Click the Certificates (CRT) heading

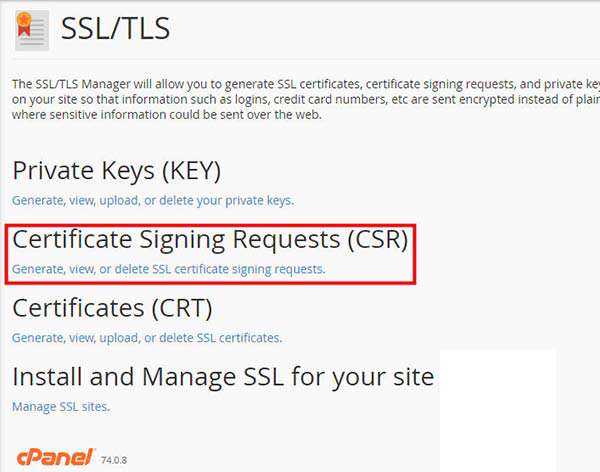[112, 308]
